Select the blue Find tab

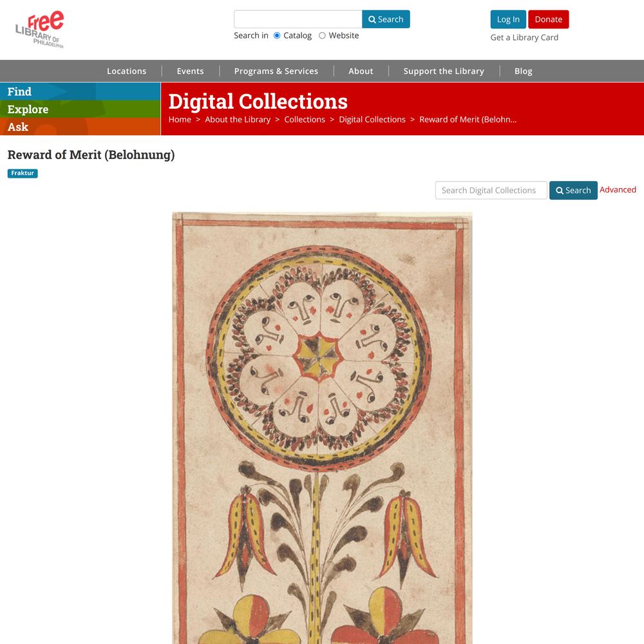80,91
